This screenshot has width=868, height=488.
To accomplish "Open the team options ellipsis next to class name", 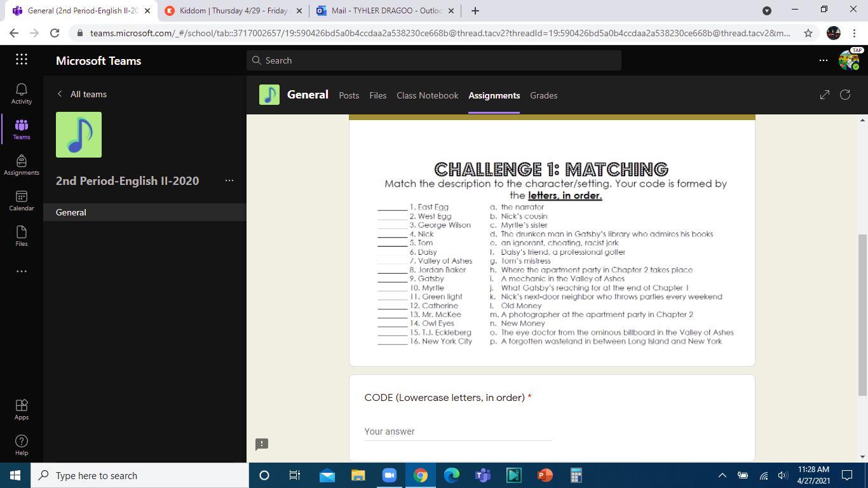I will pos(229,180).
